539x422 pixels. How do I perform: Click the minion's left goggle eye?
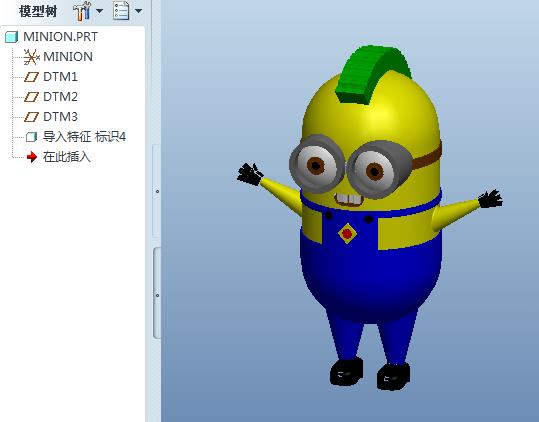pos(317,164)
